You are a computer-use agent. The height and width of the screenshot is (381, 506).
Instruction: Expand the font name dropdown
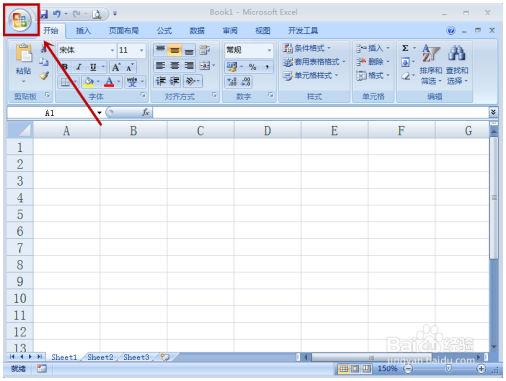coord(112,50)
